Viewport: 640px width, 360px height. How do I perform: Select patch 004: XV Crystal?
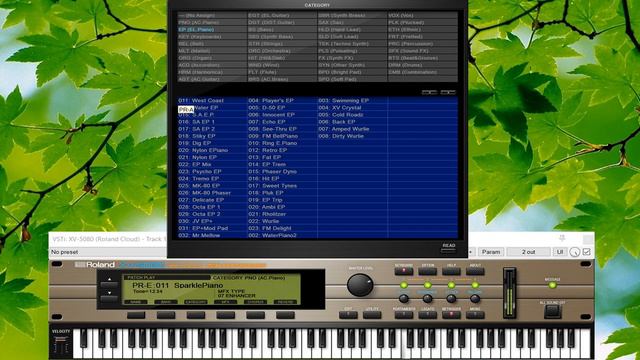click(352, 108)
